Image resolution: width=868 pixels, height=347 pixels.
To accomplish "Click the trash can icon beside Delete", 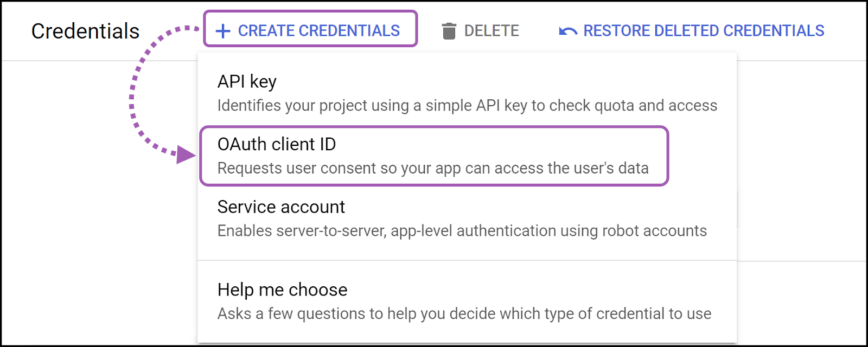I will [x=449, y=31].
